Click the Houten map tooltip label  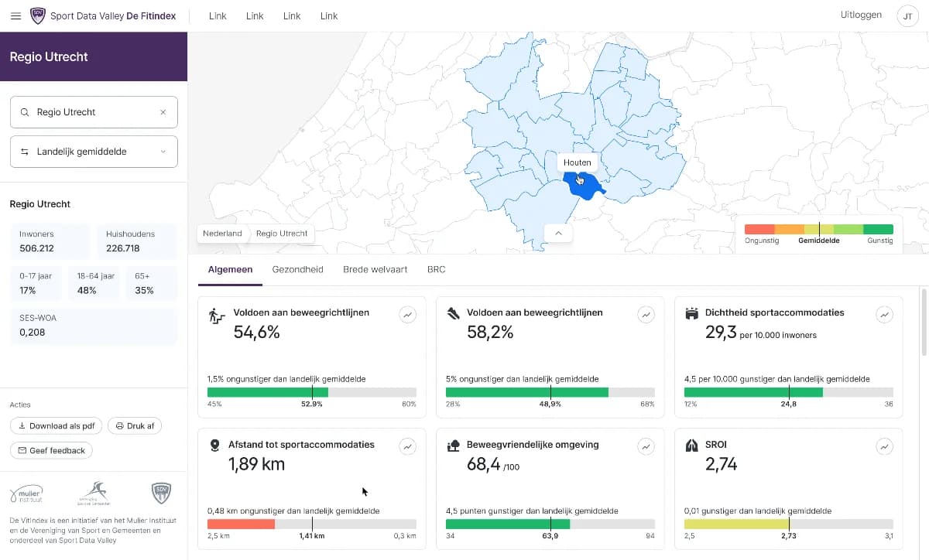(x=578, y=162)
